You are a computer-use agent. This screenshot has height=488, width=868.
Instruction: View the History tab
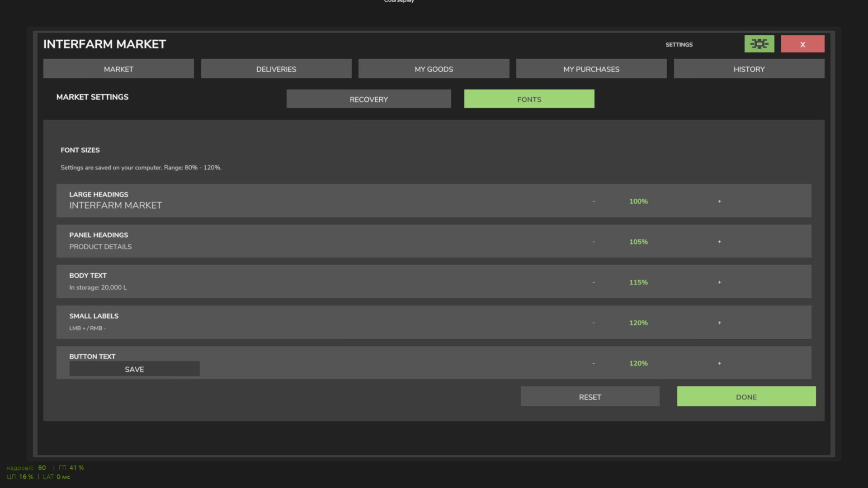(749, 69)
